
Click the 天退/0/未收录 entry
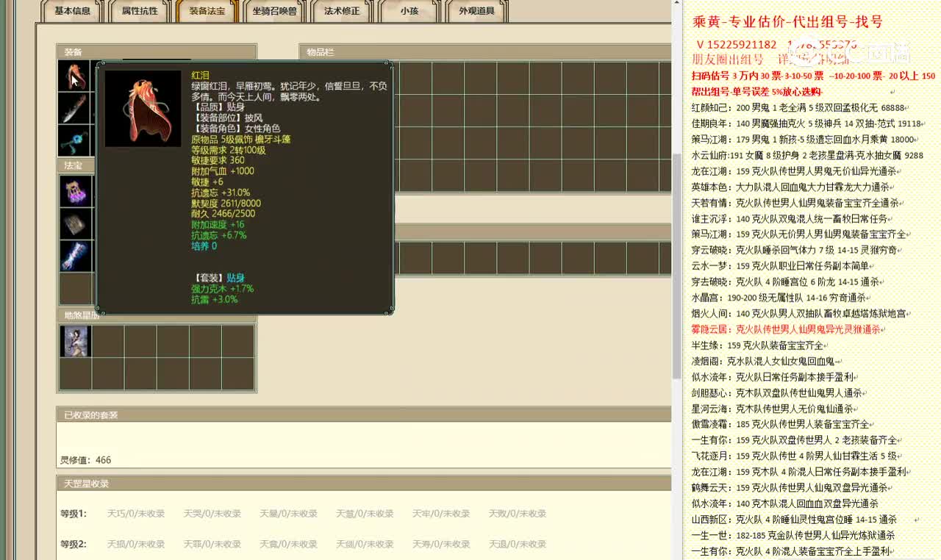pyautogui.click(x=518, y=545)
